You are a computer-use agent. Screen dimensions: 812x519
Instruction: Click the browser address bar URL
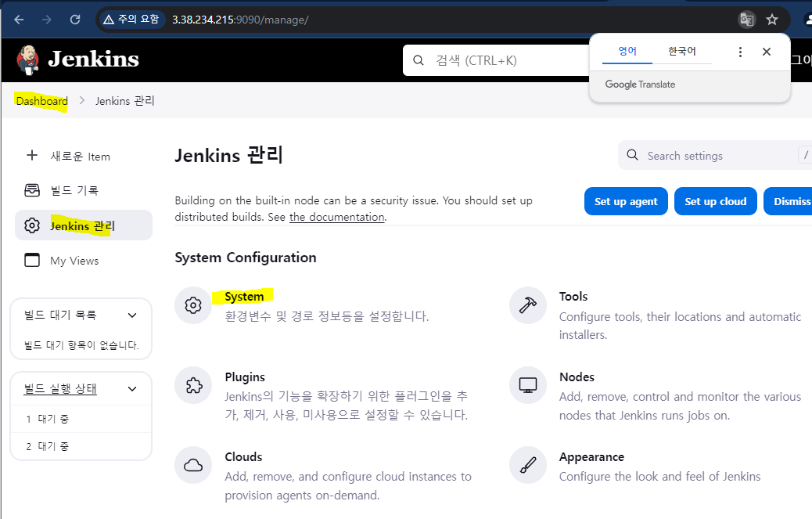tap(240, 20)
